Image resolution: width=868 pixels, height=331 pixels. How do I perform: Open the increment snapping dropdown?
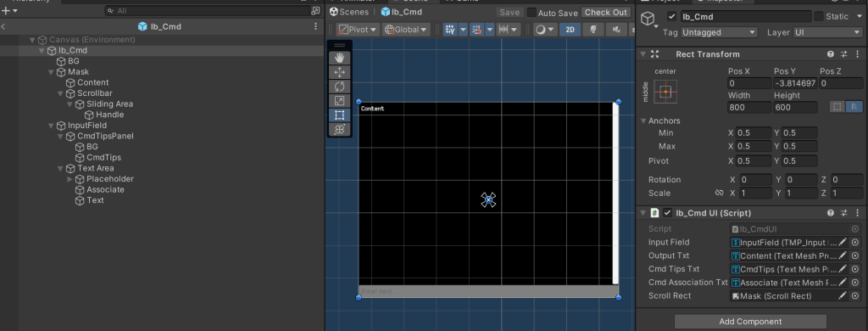[x=509, y=30]
